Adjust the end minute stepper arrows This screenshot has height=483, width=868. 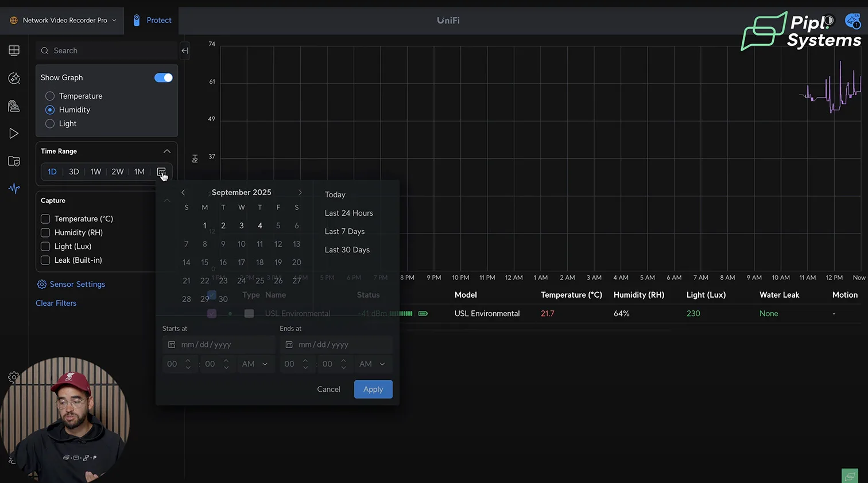coord(343,364)
